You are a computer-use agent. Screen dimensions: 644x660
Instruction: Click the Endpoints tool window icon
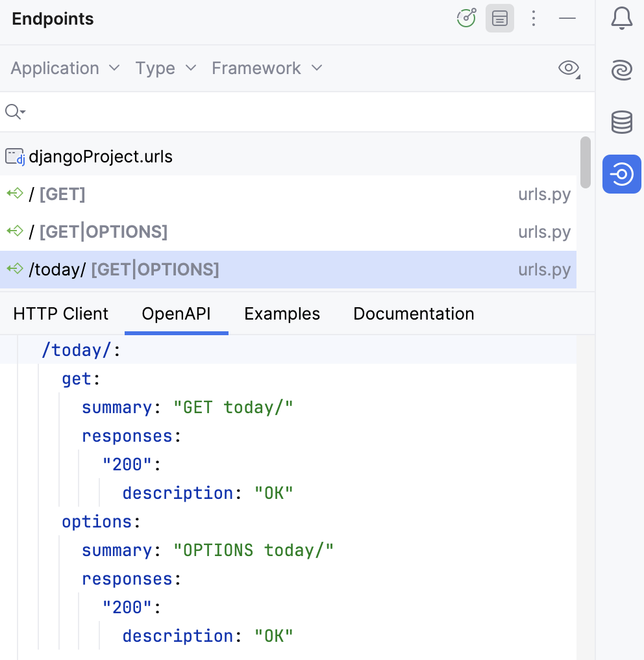(621, 174)
